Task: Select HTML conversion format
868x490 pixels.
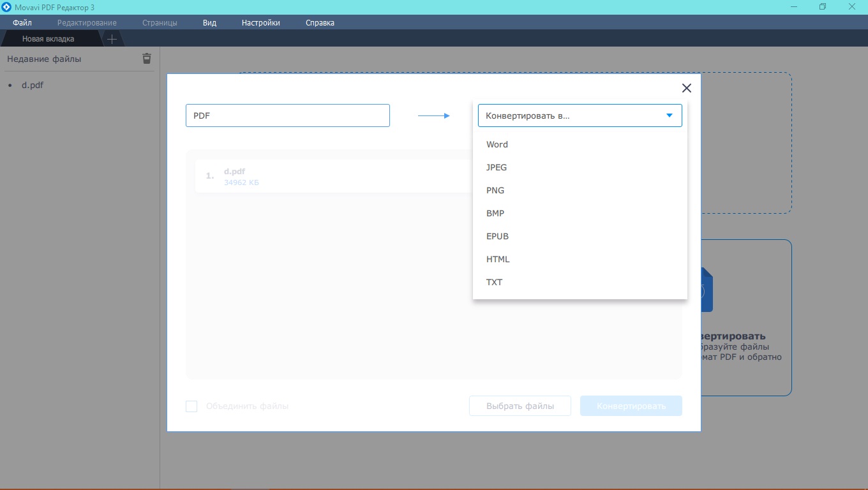Action: point(498,259)
